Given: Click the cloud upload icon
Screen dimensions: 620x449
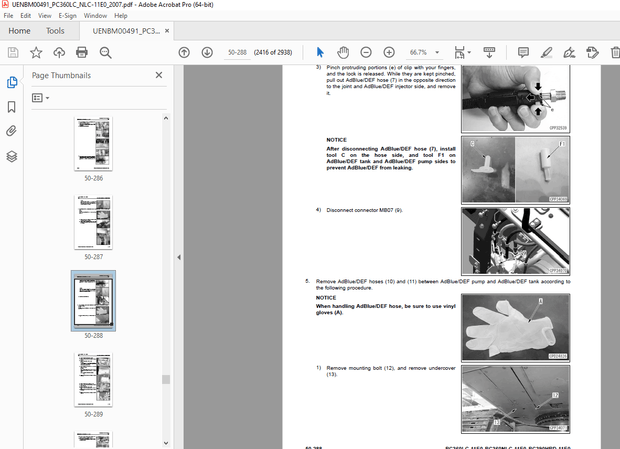Looking at the screenshot, I should click(59, 53).
